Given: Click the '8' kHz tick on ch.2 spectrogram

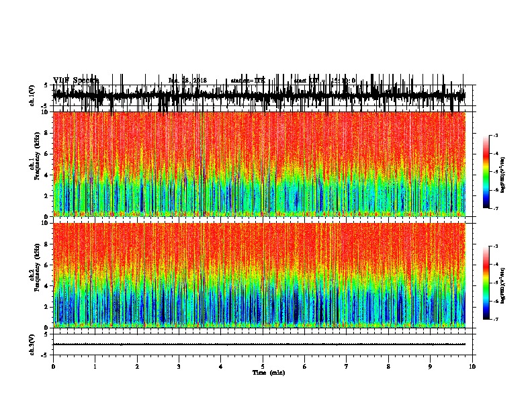Looking at the screenshot, I should click(46, 244).
